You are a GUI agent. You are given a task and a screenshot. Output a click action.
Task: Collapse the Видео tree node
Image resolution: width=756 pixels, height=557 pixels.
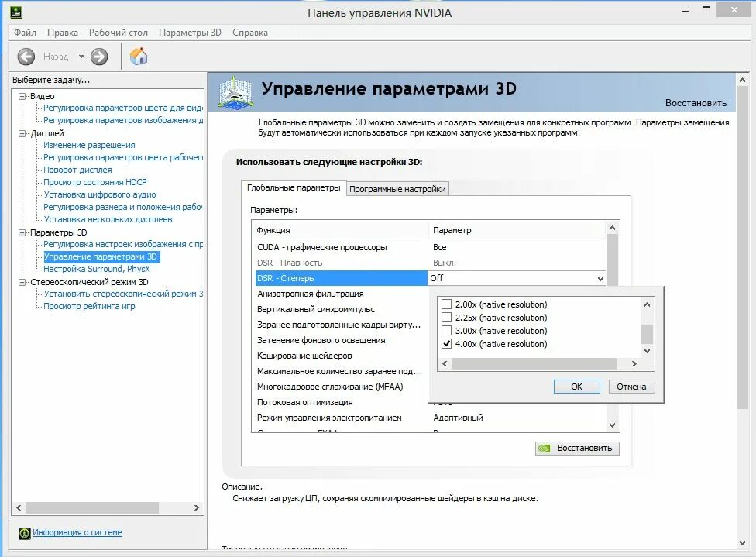point(22,97)
